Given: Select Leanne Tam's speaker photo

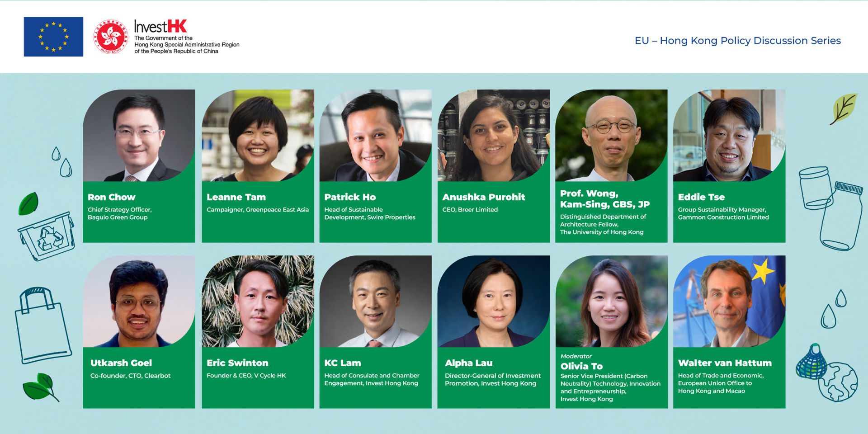Looking at the screenshot, I should click(x=258, y=136).
